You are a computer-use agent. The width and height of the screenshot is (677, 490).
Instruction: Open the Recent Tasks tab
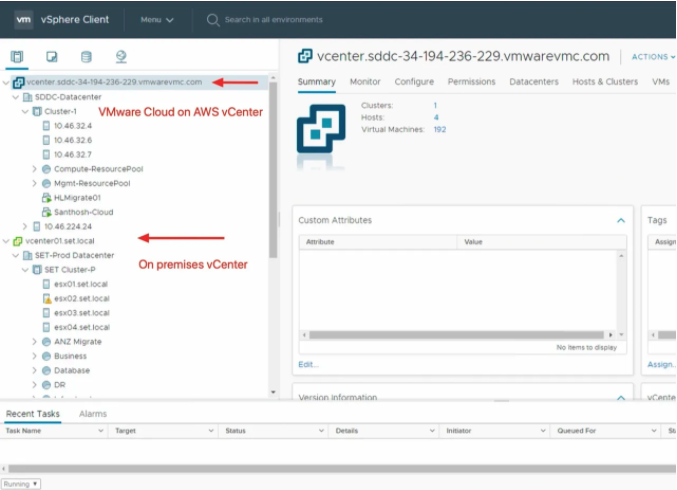pyautogui.click(x=33, y=414)
